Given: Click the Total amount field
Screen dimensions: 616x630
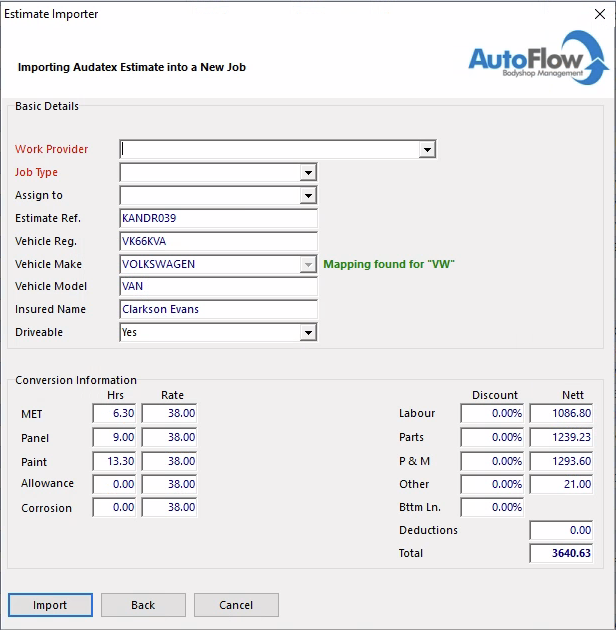Looking at the screenshot, I should point(562,554).
